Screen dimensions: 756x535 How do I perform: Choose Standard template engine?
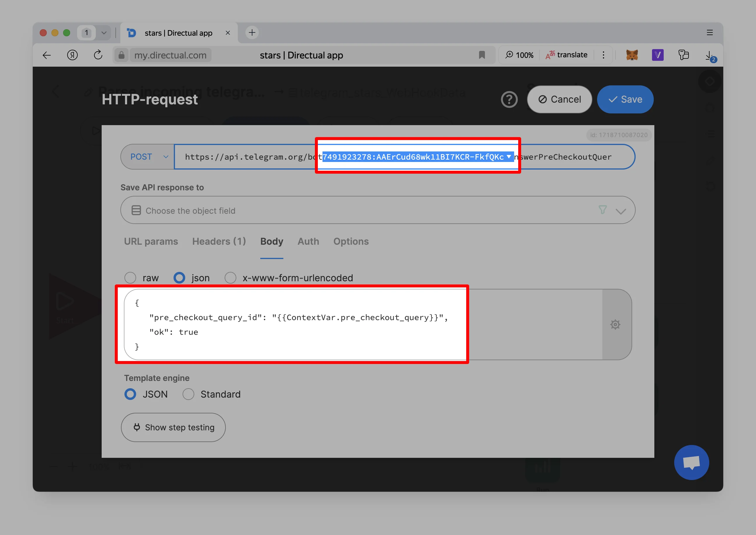point(188,394)
